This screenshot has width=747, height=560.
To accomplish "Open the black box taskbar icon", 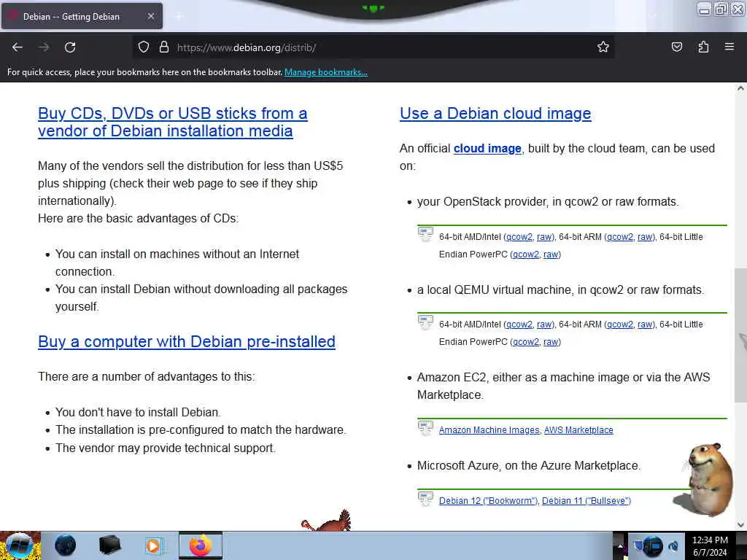I will 109,545.
